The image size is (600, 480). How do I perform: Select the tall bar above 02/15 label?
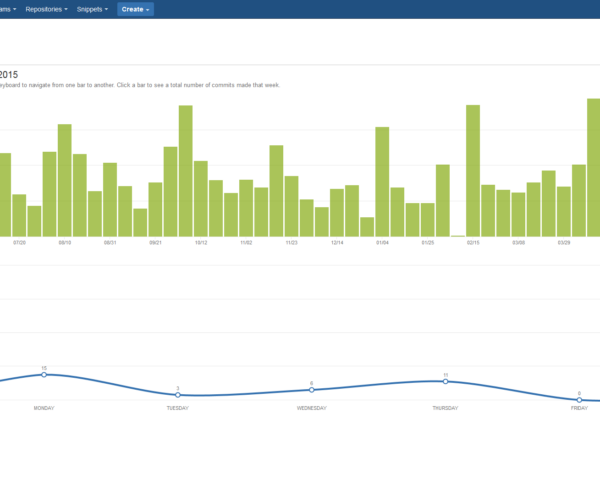(473, 170)
